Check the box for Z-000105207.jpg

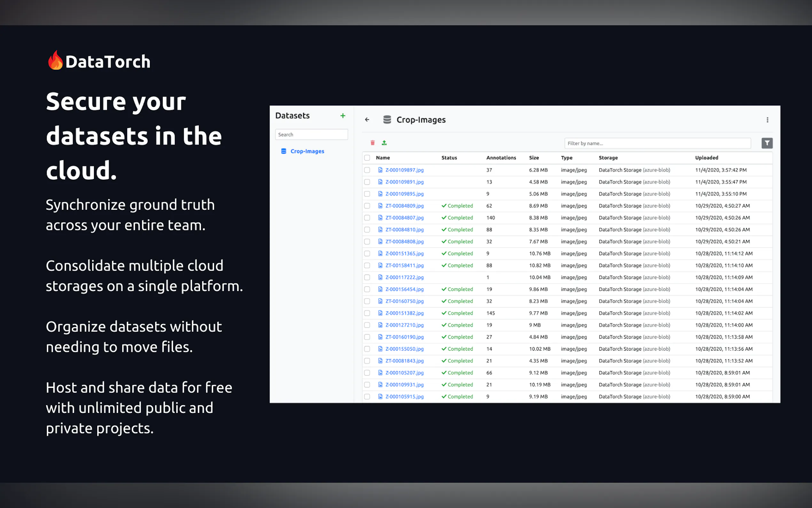[x=367, y=373]
